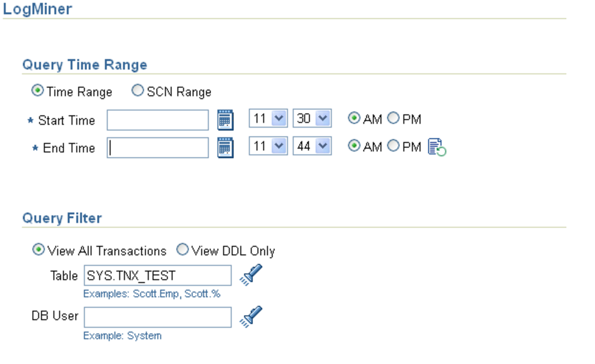Choose PM for End Time
Viewport: 595px width, 364px height.
click(x=393, y=146)
